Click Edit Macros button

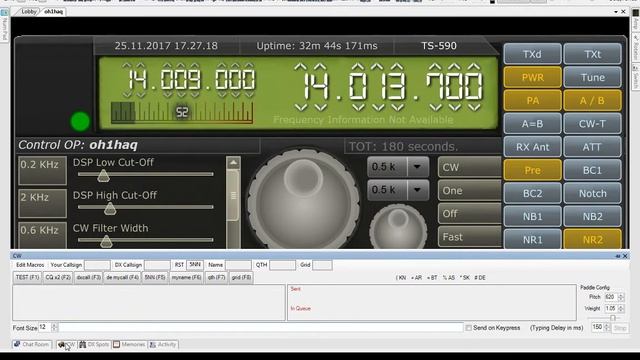[x=30, y=265]
